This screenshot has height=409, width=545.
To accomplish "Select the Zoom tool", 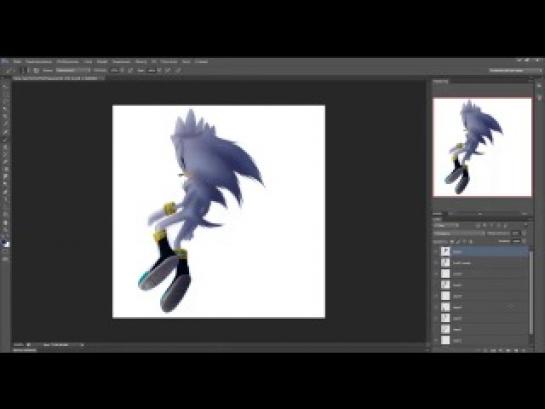I will point(5,230).
